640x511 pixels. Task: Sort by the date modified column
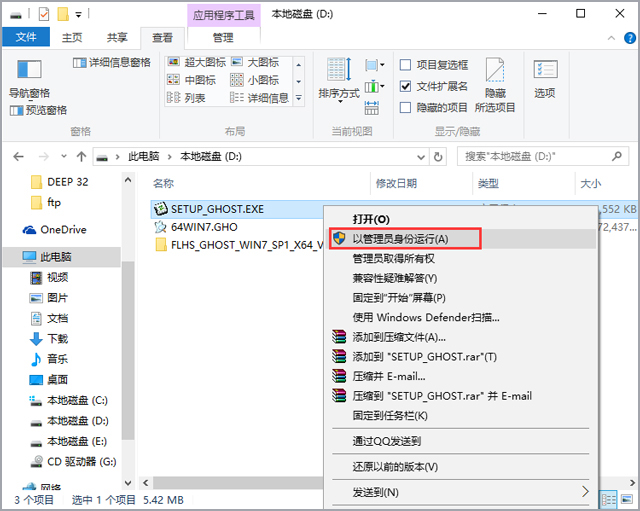point(396,184)
